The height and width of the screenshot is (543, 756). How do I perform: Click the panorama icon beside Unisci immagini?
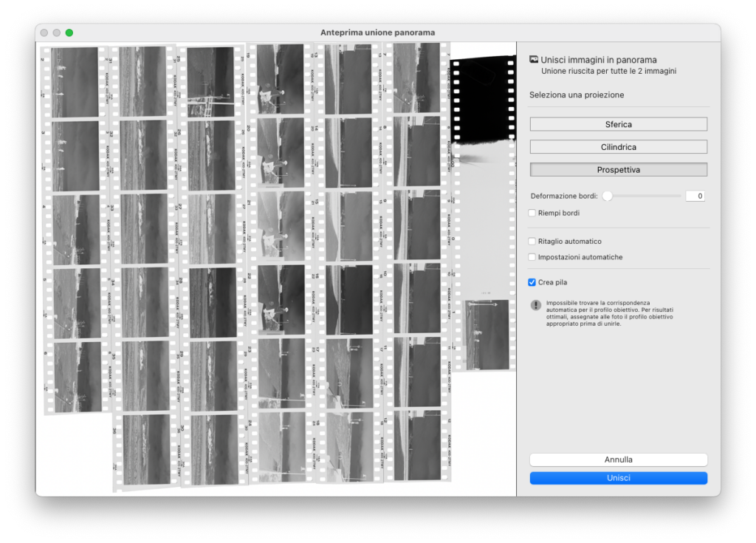pos(534,59)
